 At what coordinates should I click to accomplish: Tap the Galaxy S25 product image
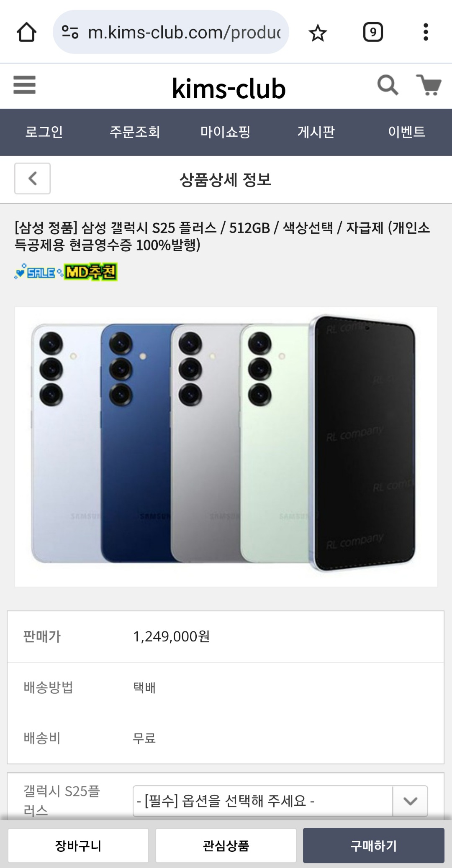point(226,447)
